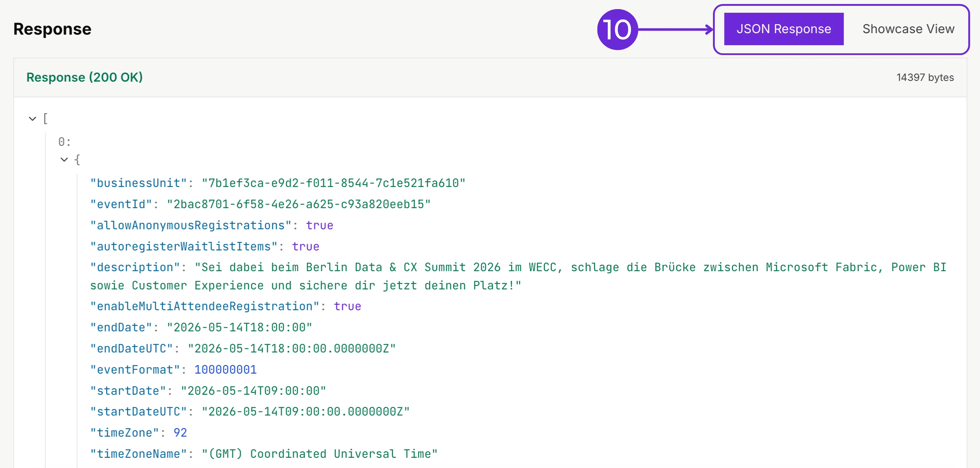The width and height of the screenshot is (980, 468).
Task: Click the "eventId" key name
Action: 121,204
